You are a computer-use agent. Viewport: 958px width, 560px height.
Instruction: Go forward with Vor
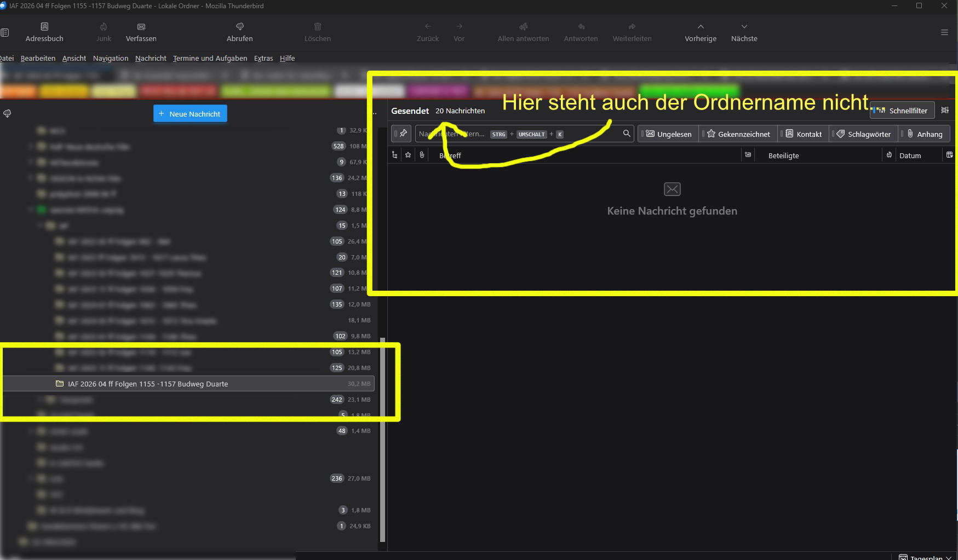[459, 32]
